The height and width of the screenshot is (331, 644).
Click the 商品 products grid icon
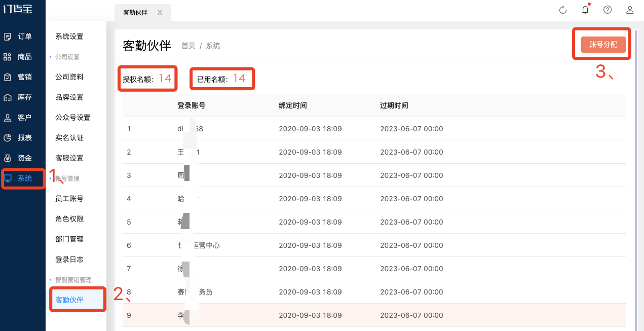[x=8, y=57]
